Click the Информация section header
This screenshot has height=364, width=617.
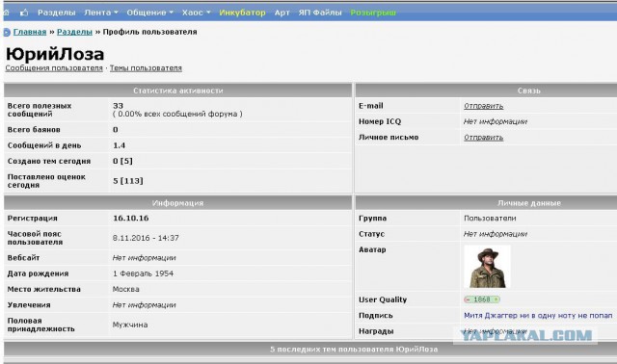(x=177, y=203)
